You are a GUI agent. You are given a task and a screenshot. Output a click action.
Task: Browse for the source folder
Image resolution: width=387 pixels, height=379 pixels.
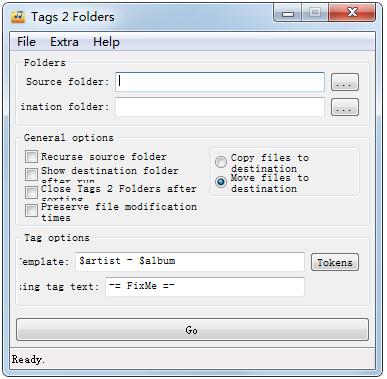pyautogui.click(x=345, y=82)
